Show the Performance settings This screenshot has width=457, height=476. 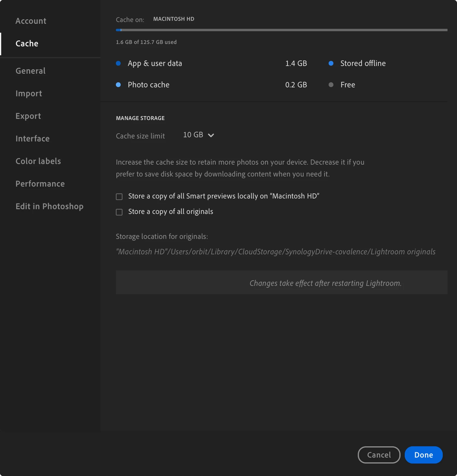pos(40,184)
